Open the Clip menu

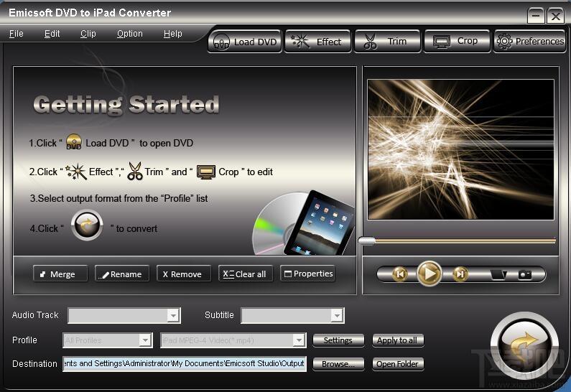88,34
